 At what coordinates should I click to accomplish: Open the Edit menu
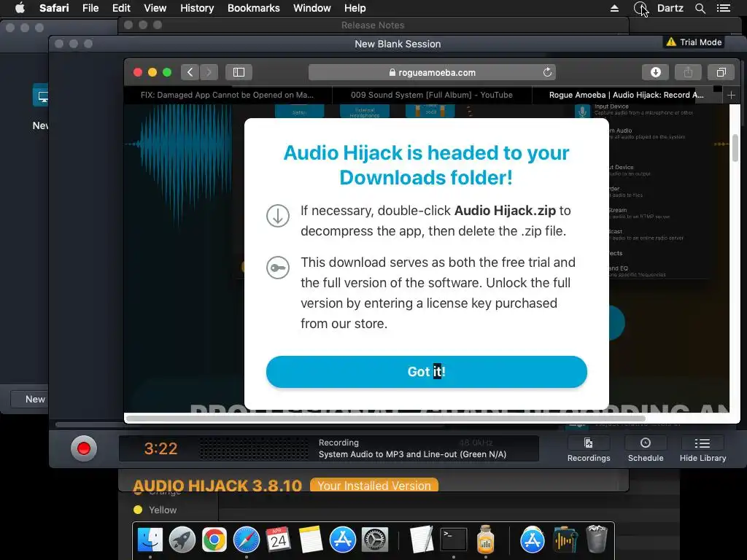point(121,8)
